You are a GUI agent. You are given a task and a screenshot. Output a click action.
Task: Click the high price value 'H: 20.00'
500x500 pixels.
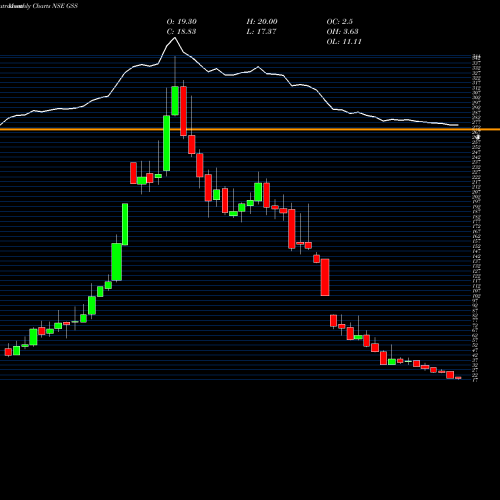click(x=262, y=22)
